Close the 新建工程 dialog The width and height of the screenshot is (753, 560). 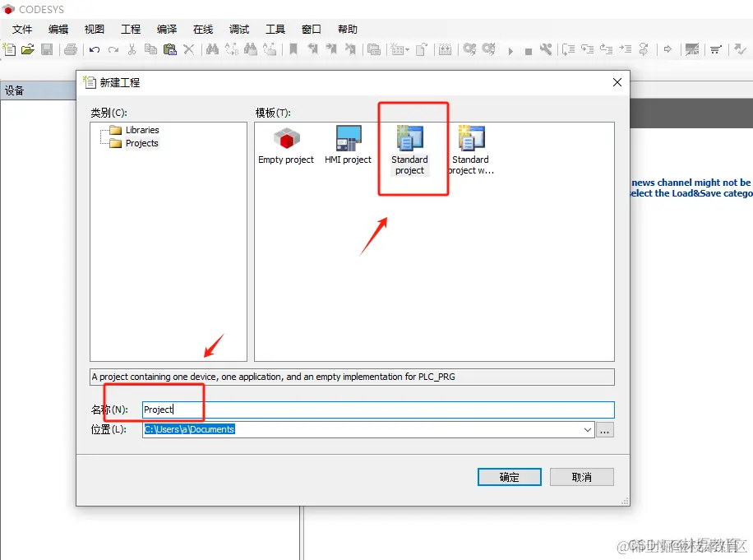pos(617,82)
